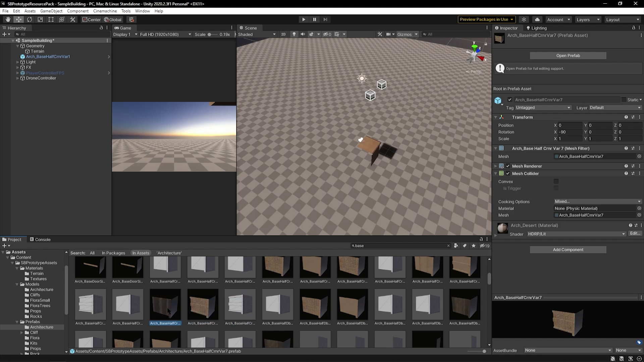The image size is (644, 362).
Task: Save search favorite star icon
Action: 473,246
